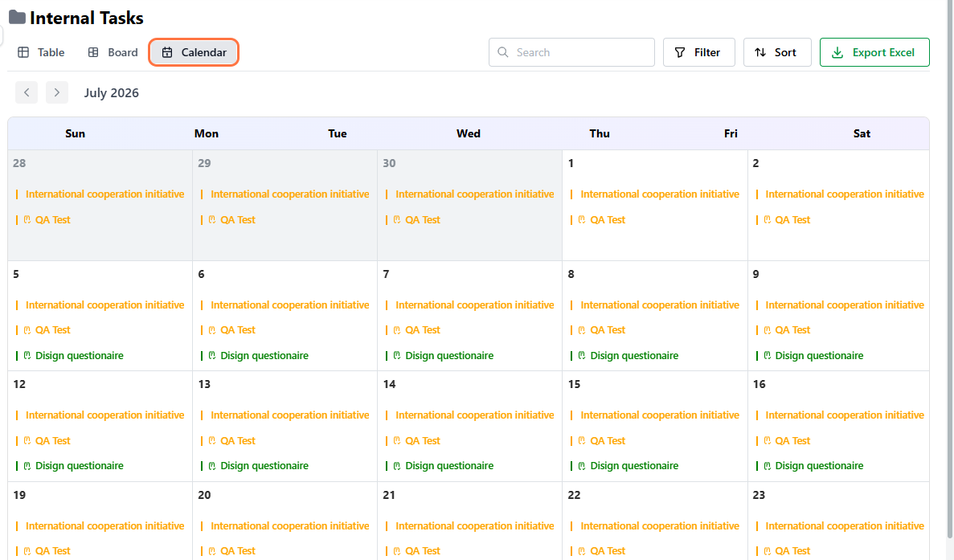Viewport: 954px width, 560px height.
Task: Open International cooperation initiative on day 30
Action: click(474, 194)
